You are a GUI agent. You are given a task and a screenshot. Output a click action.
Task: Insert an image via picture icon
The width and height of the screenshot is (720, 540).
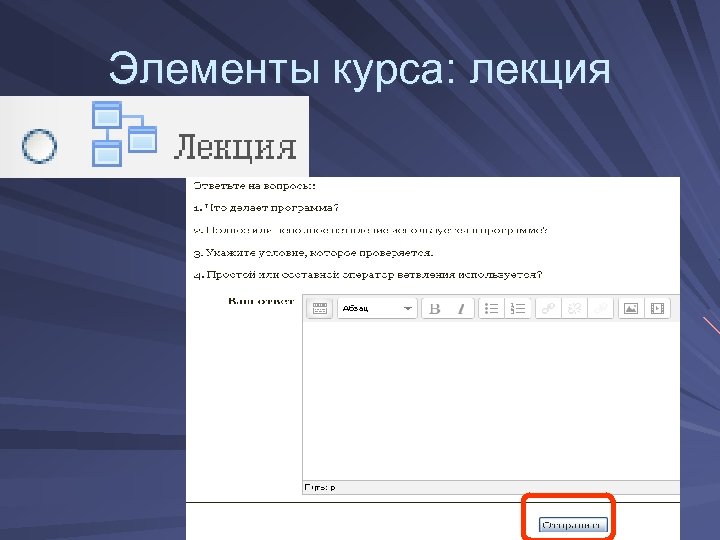(x=630, y=308)
